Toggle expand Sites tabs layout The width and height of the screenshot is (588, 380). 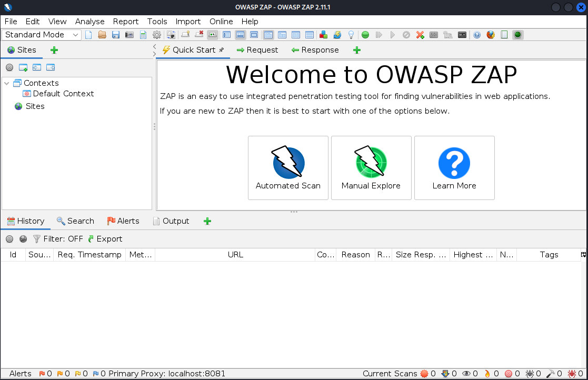pos(226,35)
